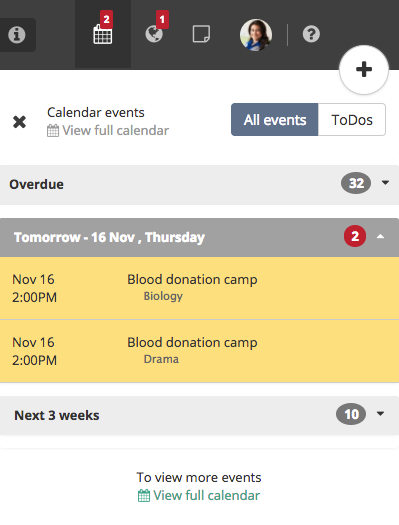Open the info icon in top bar
The image size is (399, 525).
coord(17,34)
